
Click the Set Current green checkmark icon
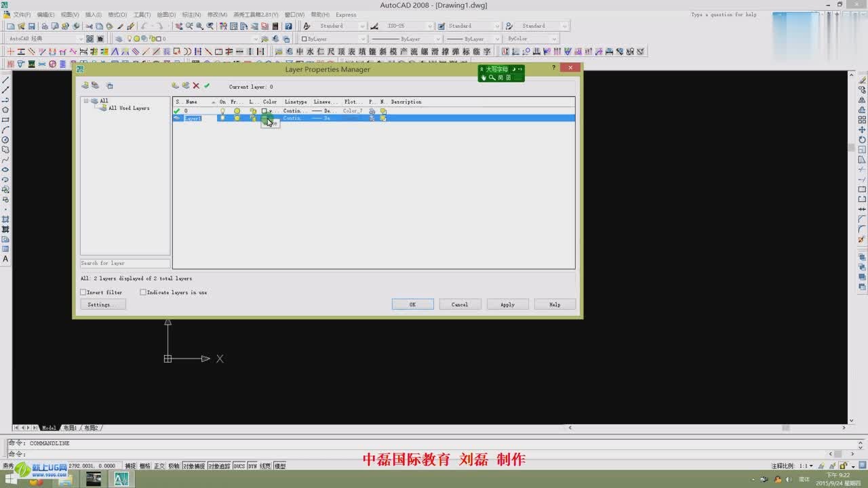pyautogui.click(x=207, y=86)
